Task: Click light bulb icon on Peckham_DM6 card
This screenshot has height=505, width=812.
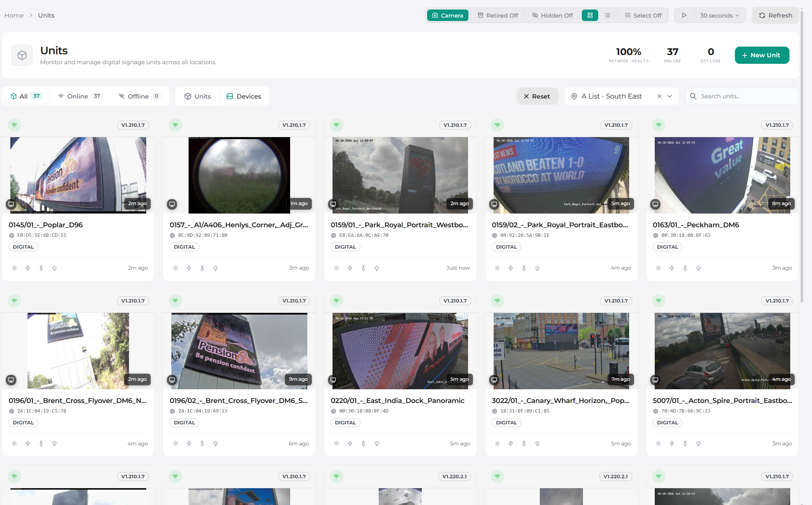Action: [699, 268]
